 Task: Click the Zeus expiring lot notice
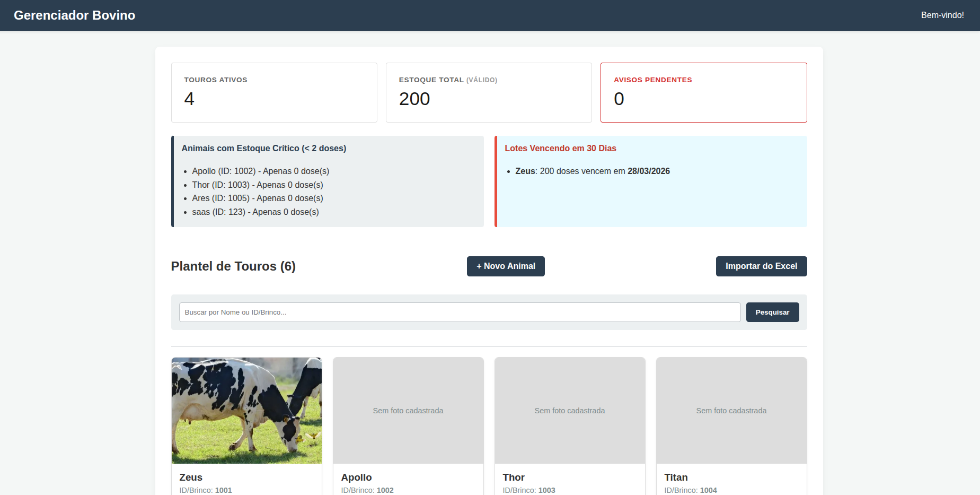point(592,171)
